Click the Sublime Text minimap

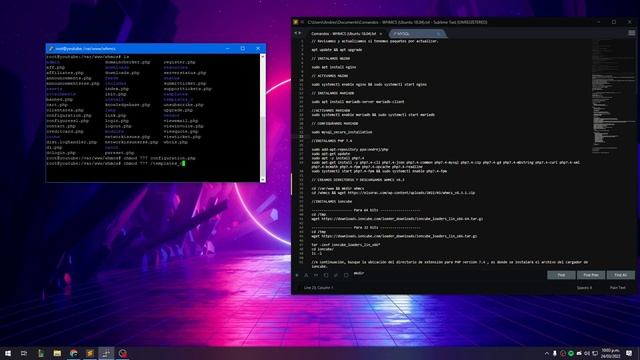613,96
